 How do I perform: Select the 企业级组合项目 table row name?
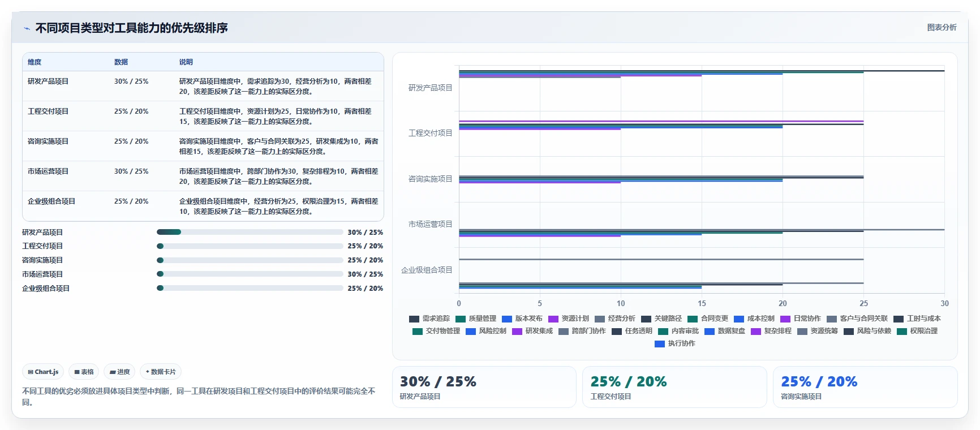[x=51, y=201]
